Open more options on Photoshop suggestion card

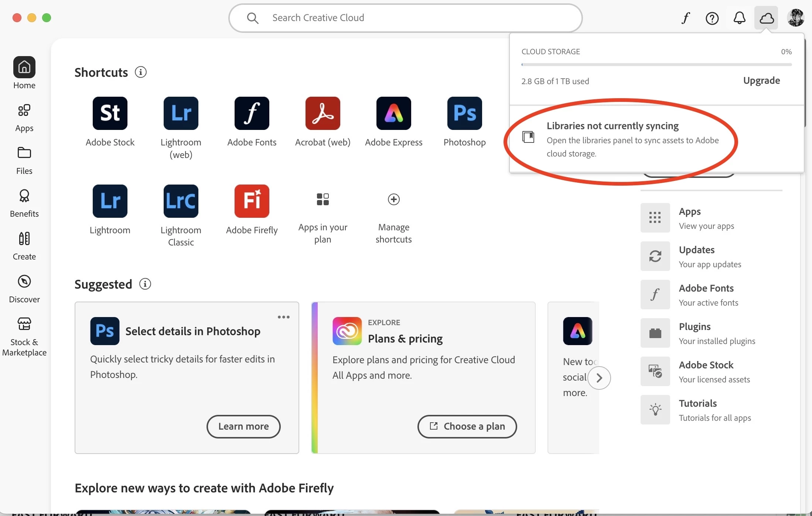[x=283, y=317]
